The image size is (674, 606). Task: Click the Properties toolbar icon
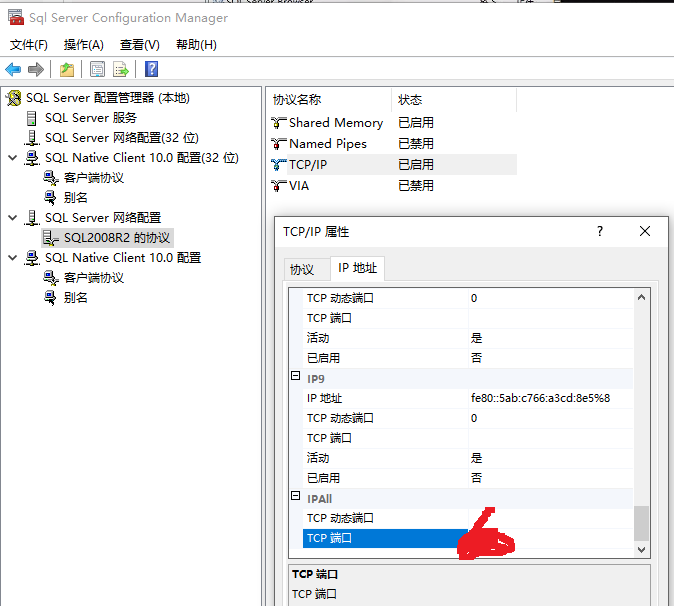[97, 69]
